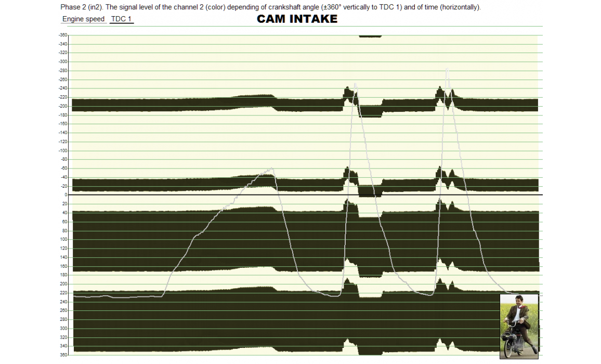Click the man on moped thumbnail image
This screenshot has width=601, height=364.
[519, 326]
